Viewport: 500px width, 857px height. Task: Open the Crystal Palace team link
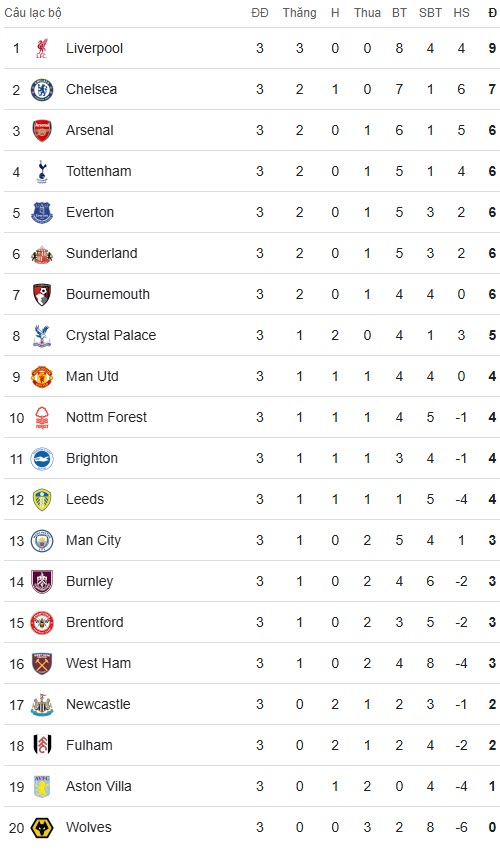(111, 335)
